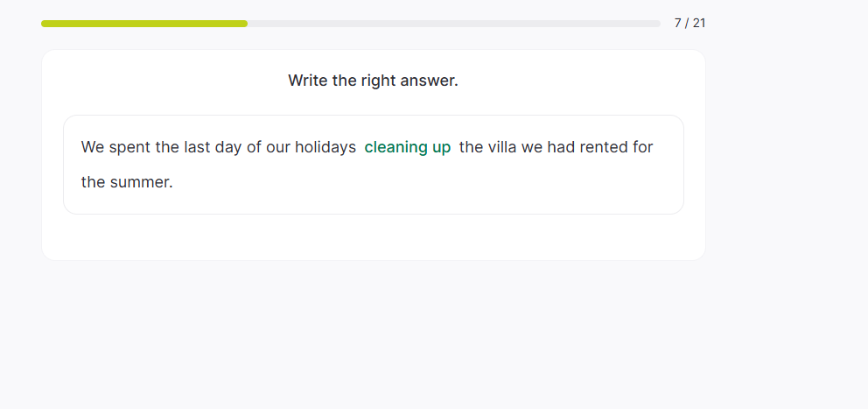This screenshot has width=868, height=409.
Task: Click the green filled portion of progress bar
Action: tap(144, 24)
